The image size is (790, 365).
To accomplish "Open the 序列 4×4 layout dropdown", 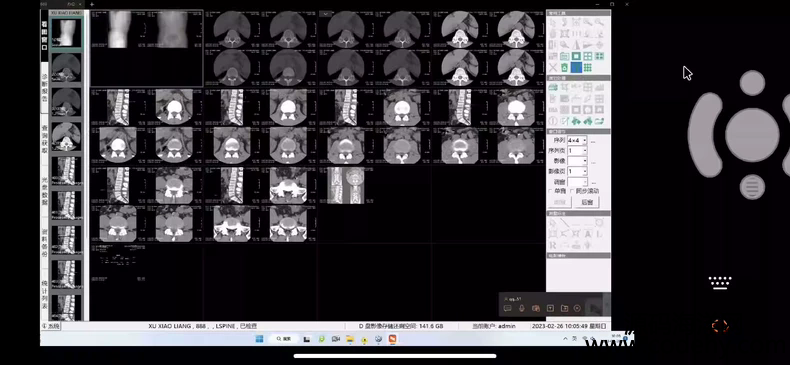I will point(577,141).
